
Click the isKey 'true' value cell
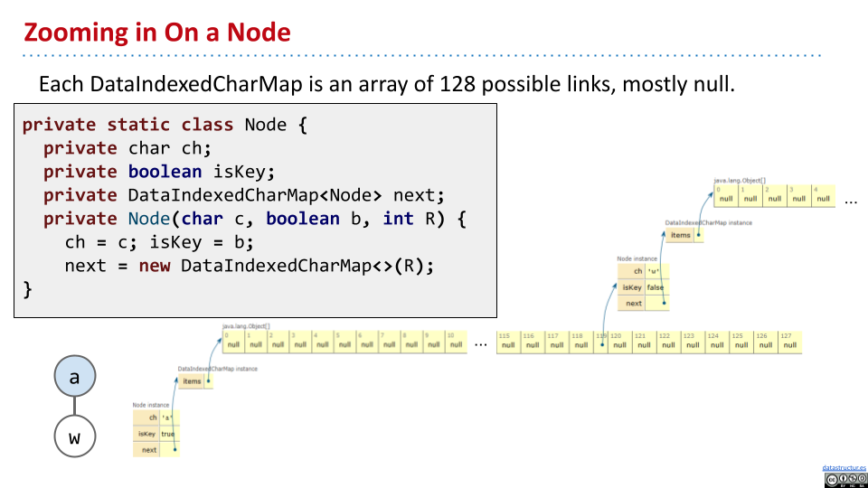168,434
